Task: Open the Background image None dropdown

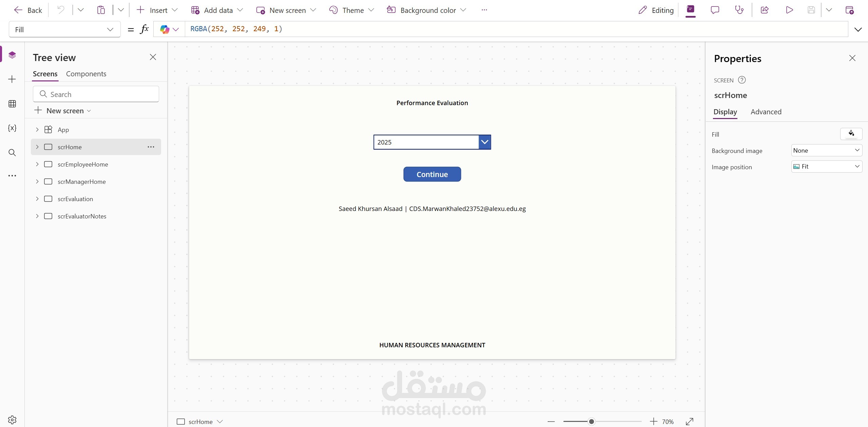Action: tap(826, 150)
